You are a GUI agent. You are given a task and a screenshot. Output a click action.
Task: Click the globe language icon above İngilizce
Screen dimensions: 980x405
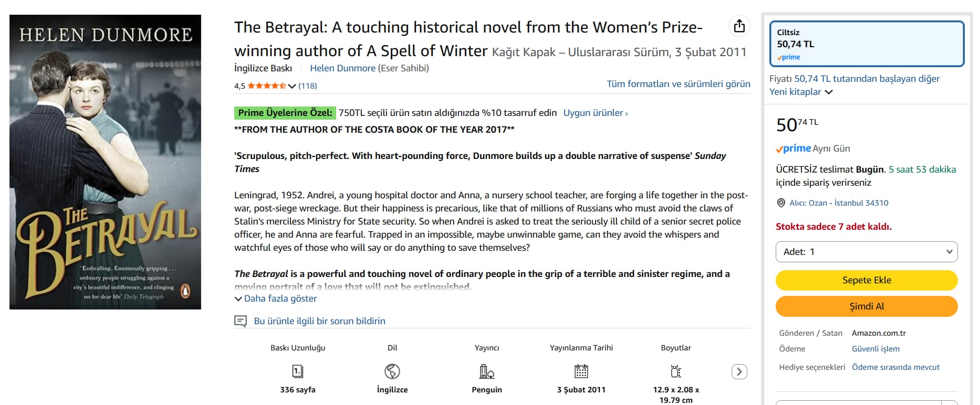(x=392, y=371)
